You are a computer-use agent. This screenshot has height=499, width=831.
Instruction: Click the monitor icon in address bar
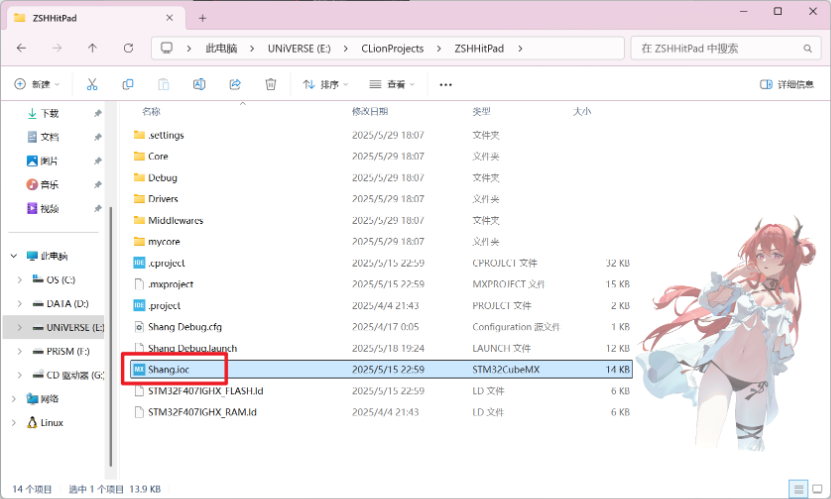167,48
